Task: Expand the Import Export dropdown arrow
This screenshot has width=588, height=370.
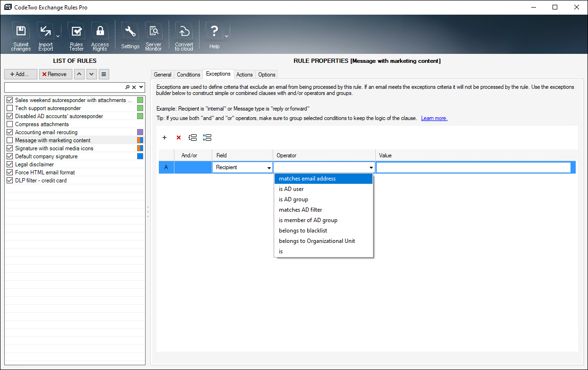Action: [x=58, y=36]
